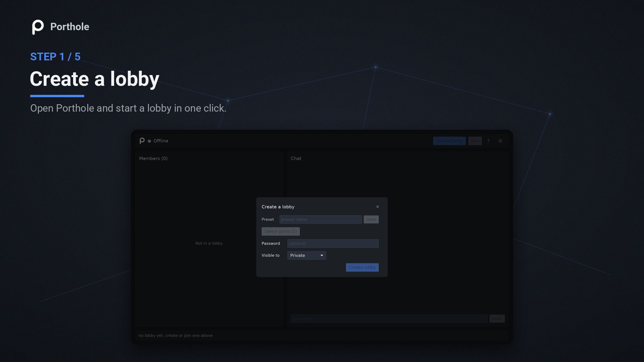Click the preset save button
644x362 pixels.
click(371, 220)
